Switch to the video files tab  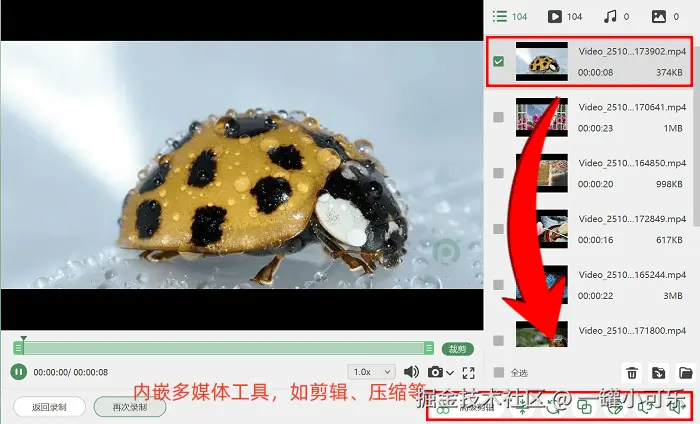565,17
